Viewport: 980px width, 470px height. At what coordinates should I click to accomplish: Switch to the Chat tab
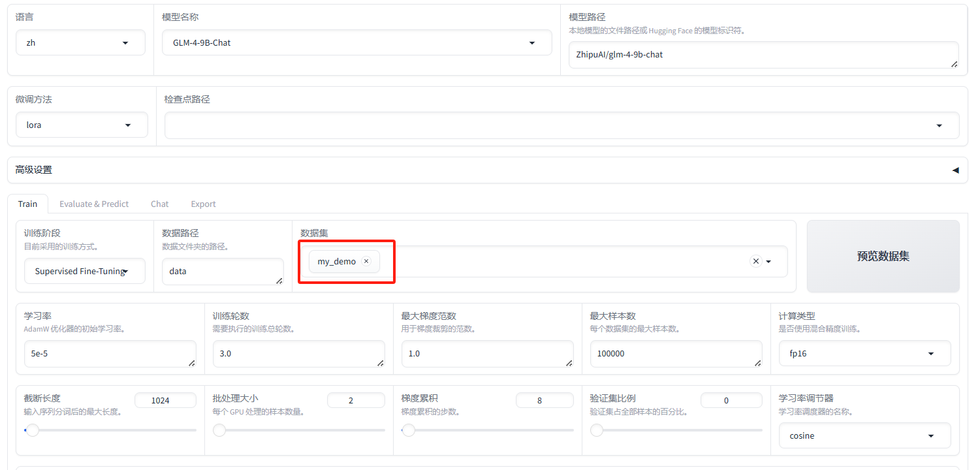(x=159, y=204)
